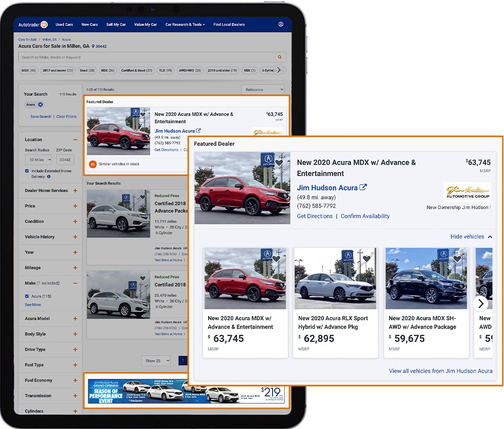Open Value My Car menu
Viewport: 504px width, 429px height.
[145, 24]
